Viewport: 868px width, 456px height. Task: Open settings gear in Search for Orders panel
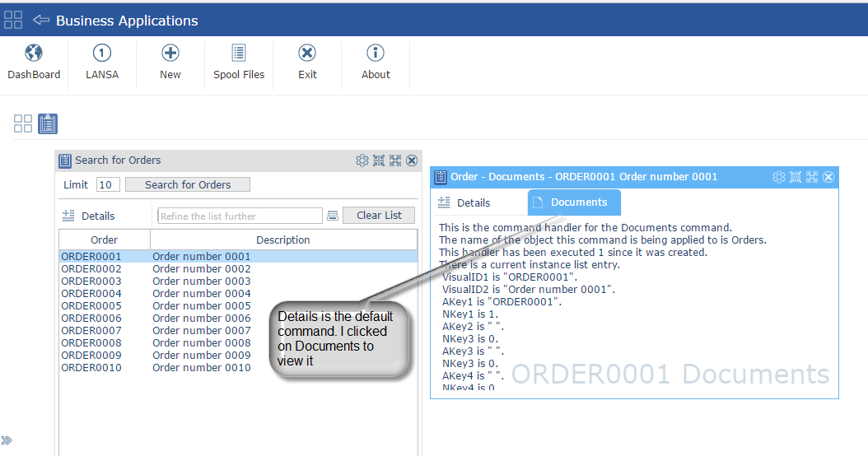(362, 161)
